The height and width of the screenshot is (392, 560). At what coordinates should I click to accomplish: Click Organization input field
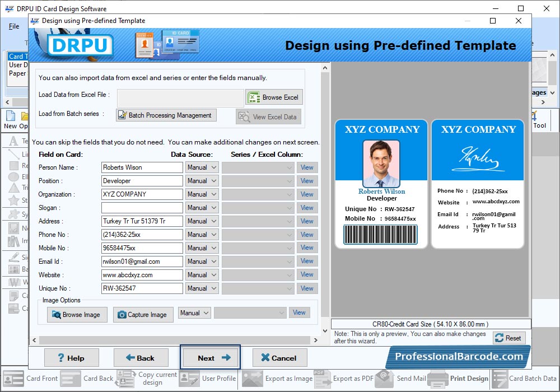(142, 194)
